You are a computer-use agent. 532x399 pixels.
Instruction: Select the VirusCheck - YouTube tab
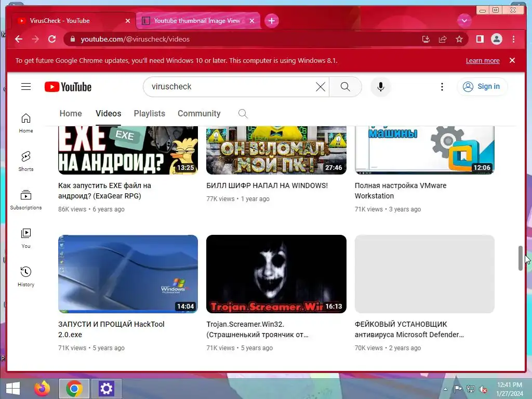click(73, 21)
